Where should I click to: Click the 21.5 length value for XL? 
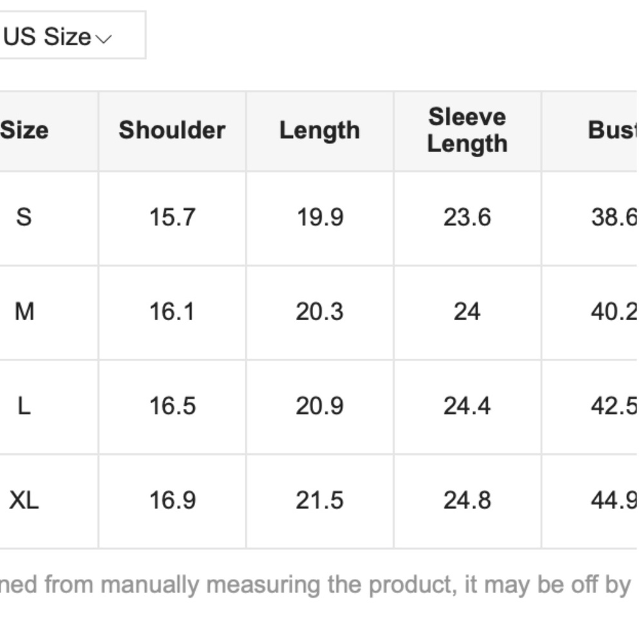point(319,500)
